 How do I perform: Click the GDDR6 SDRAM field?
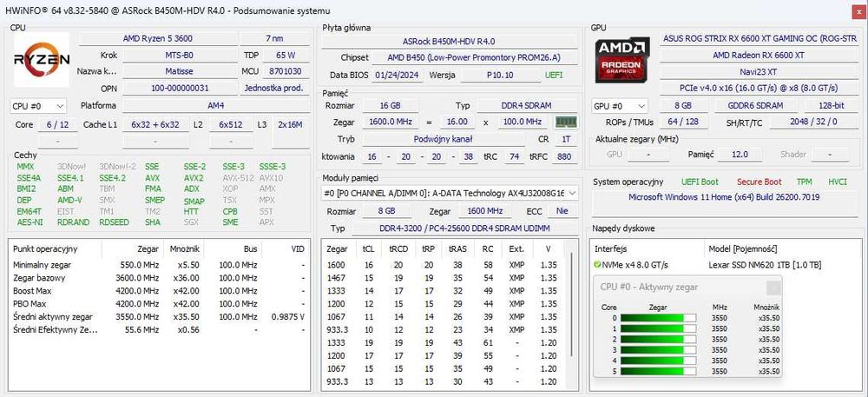(756, 105)
